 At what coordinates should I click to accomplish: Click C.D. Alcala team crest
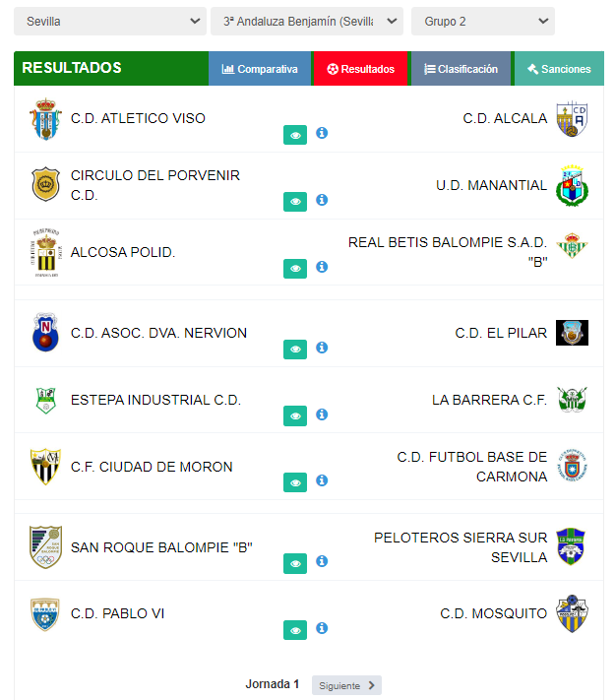[572, 118]
